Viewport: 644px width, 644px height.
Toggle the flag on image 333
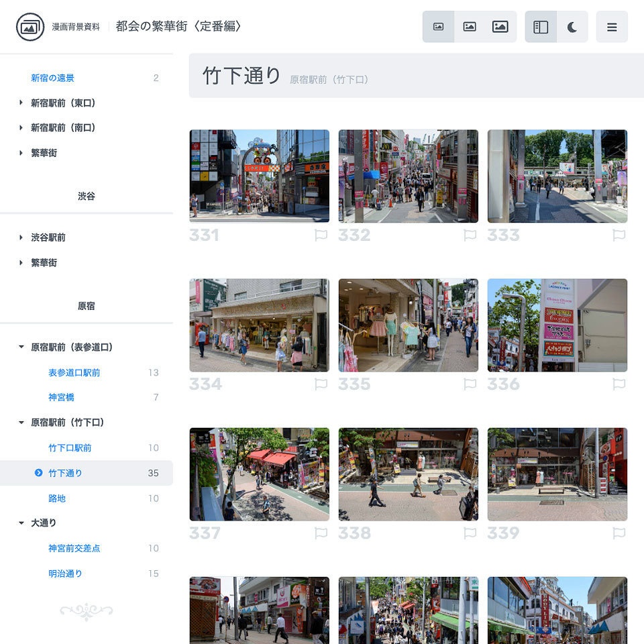(619, 235)
